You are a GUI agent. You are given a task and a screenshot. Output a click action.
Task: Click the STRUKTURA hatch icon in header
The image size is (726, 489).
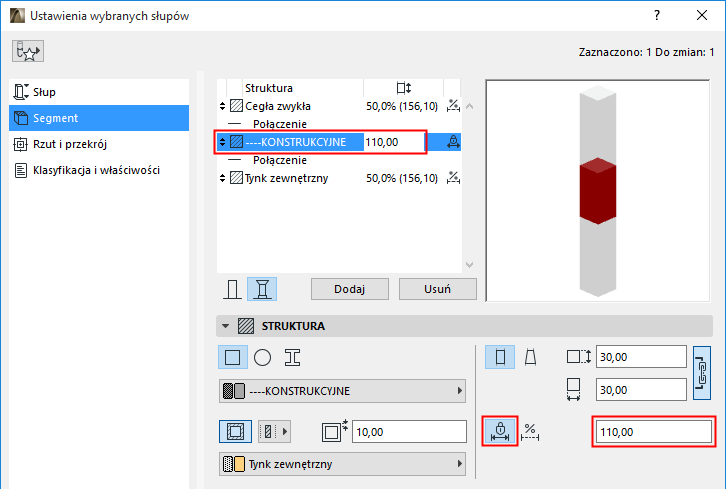(x=246, y=326)
